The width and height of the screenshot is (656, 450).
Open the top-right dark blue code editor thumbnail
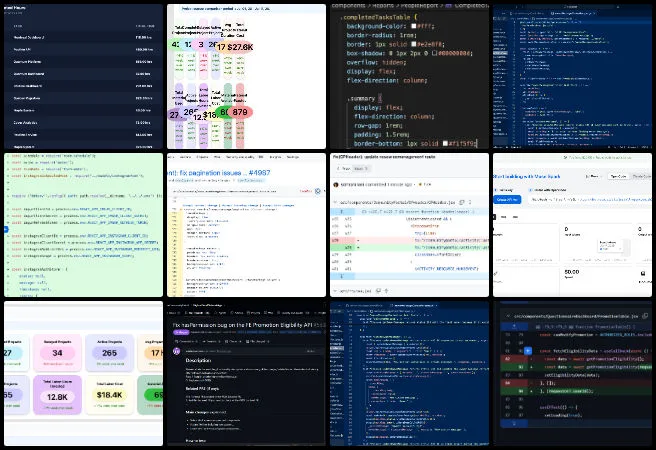[x=572, y=77]
